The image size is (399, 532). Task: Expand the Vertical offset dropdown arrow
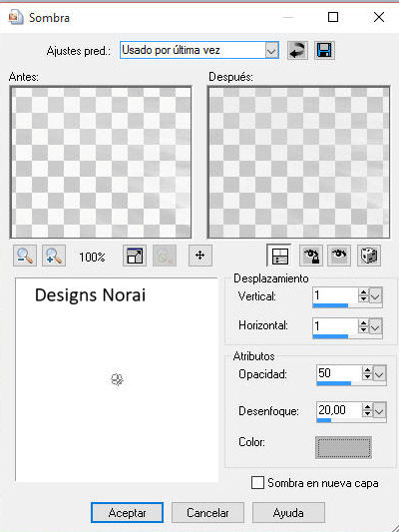click(375, 296)
